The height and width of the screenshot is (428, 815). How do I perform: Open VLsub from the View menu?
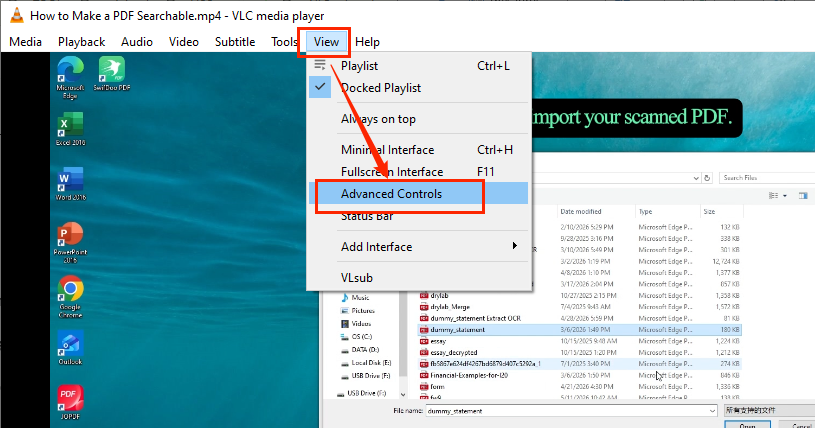tap(419, 278)
